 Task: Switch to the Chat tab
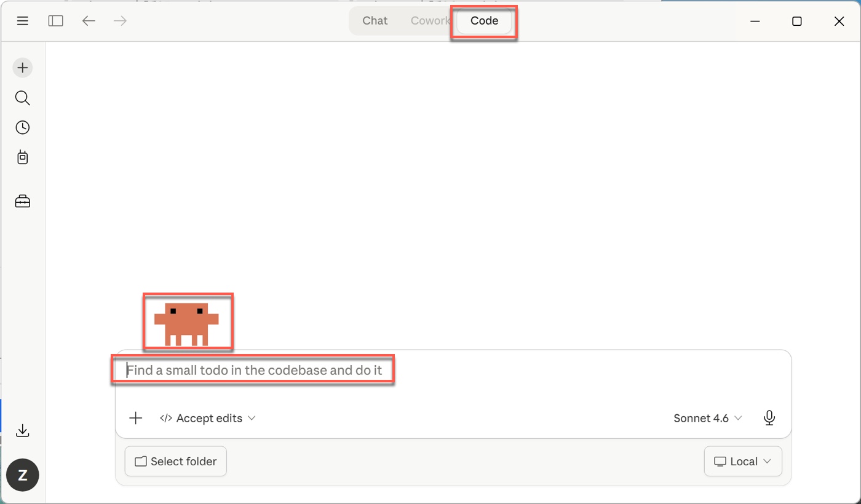pos(375,21)
